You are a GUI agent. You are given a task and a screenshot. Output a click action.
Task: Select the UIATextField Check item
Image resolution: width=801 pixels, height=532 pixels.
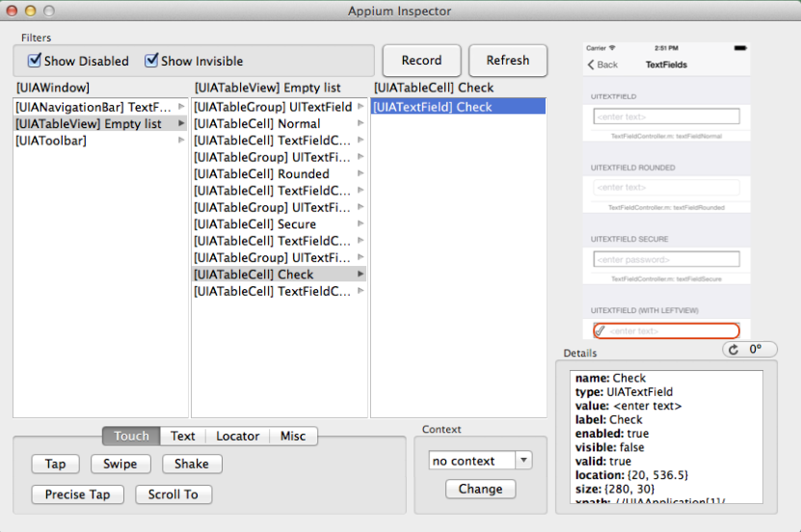(458, 107)
